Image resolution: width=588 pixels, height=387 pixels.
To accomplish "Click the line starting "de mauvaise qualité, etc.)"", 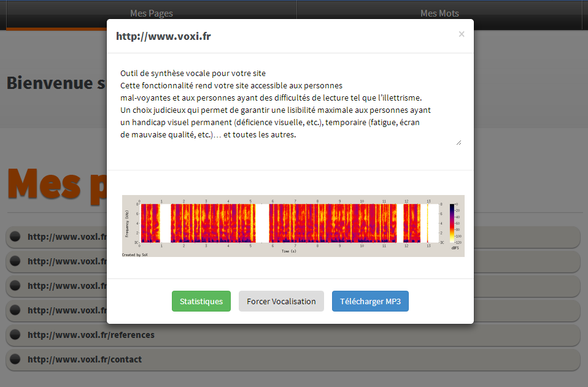I will pos(208,134).
